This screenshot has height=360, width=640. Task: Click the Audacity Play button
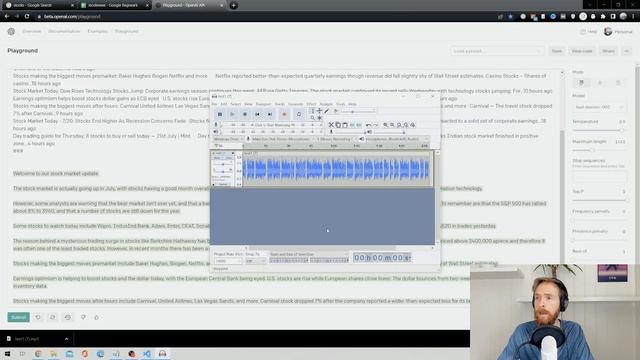[x=232, y=114]
